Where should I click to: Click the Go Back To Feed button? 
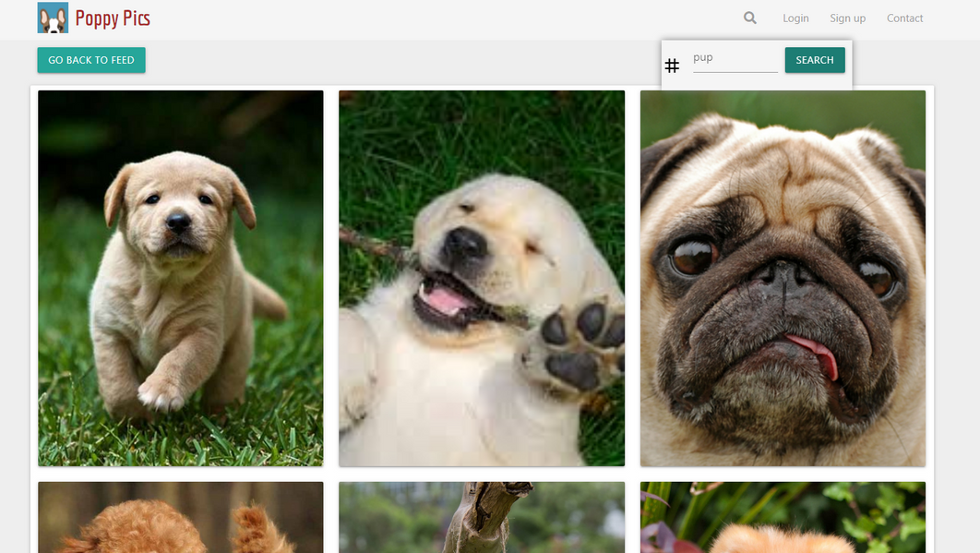pyautogui.click(x=91, y=60)
